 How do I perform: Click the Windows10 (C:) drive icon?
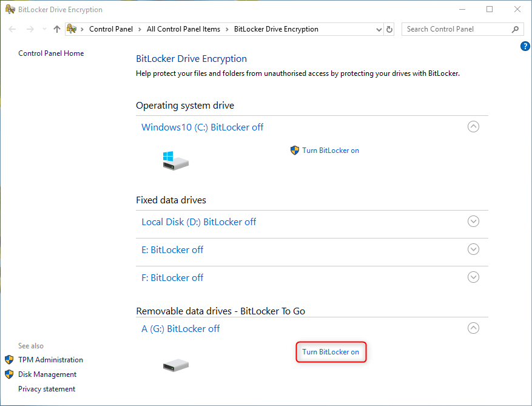pyautogui.click(x=175, y=161)
